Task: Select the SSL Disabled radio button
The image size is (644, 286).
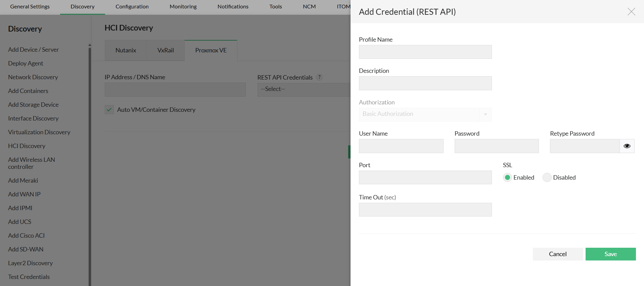Action: click(x=547, y=178)
